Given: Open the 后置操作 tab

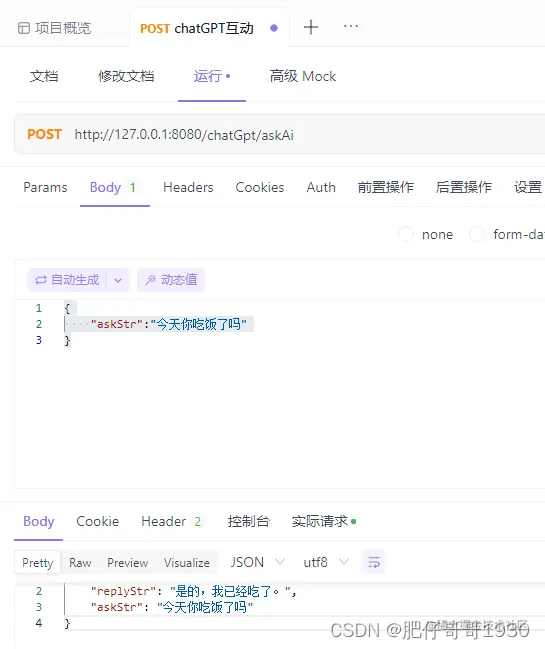Looking at the screenshot, I should [x=463, y=187].
